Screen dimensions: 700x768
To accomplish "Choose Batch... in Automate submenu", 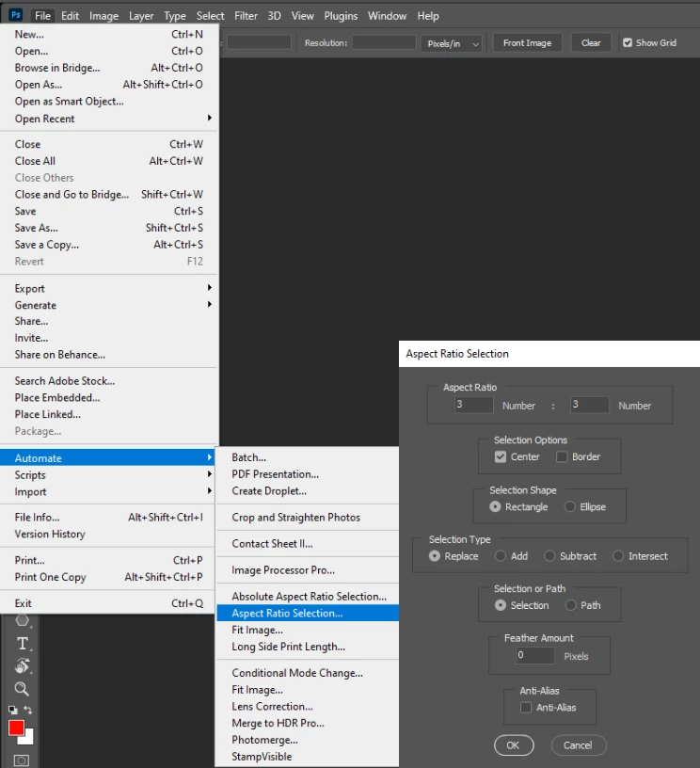I will [x=308, y=457].
